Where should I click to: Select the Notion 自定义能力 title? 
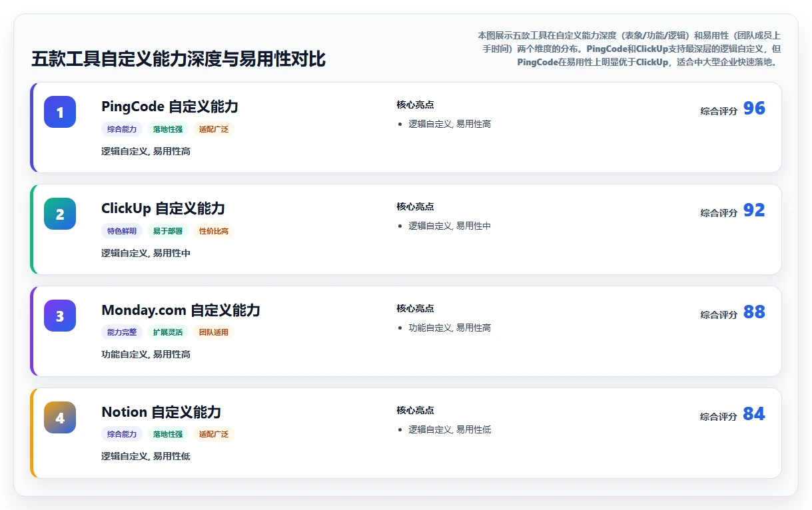click(x=161, y=412)
